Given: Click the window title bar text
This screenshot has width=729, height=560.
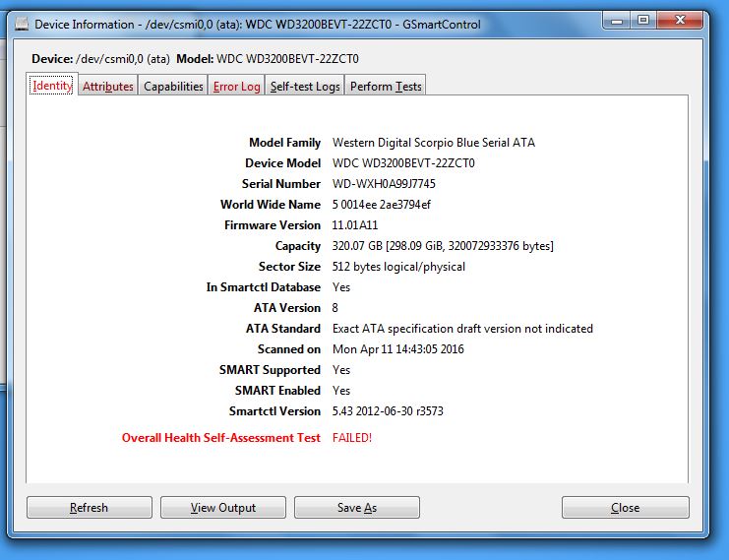Looking at the screenshot, I should click(258, 25).
